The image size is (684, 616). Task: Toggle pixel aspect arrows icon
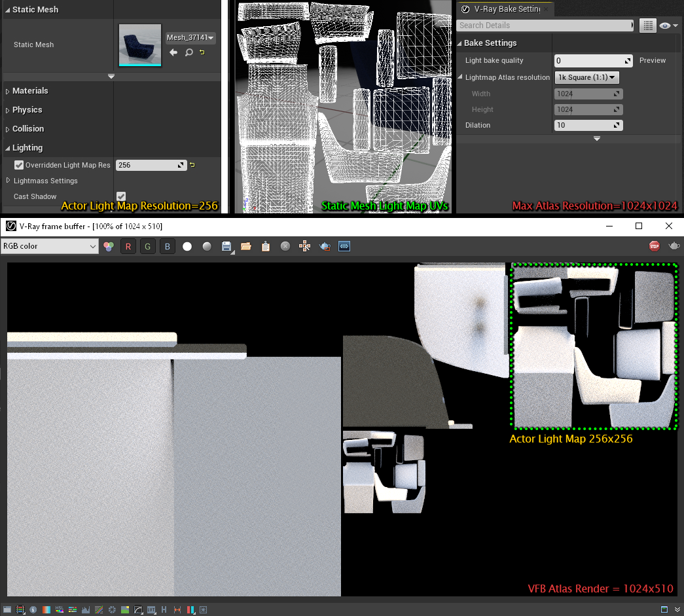pyautogui.click(x=177, y=609)
